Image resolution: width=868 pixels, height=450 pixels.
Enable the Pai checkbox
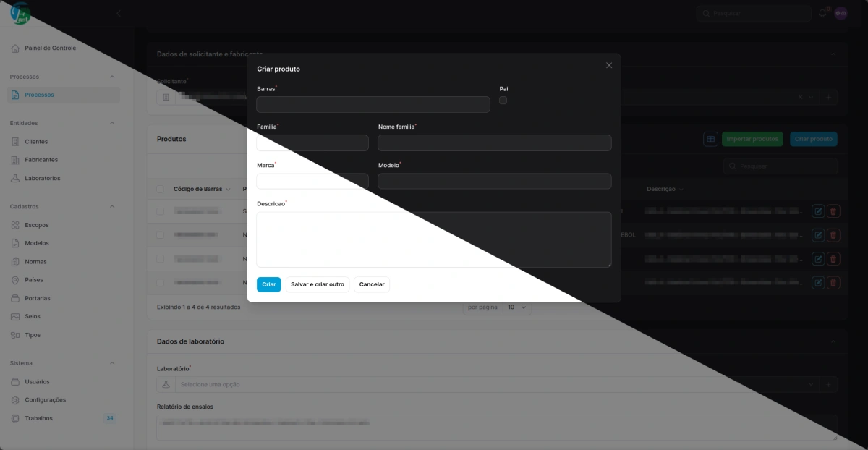coord(503,101)
